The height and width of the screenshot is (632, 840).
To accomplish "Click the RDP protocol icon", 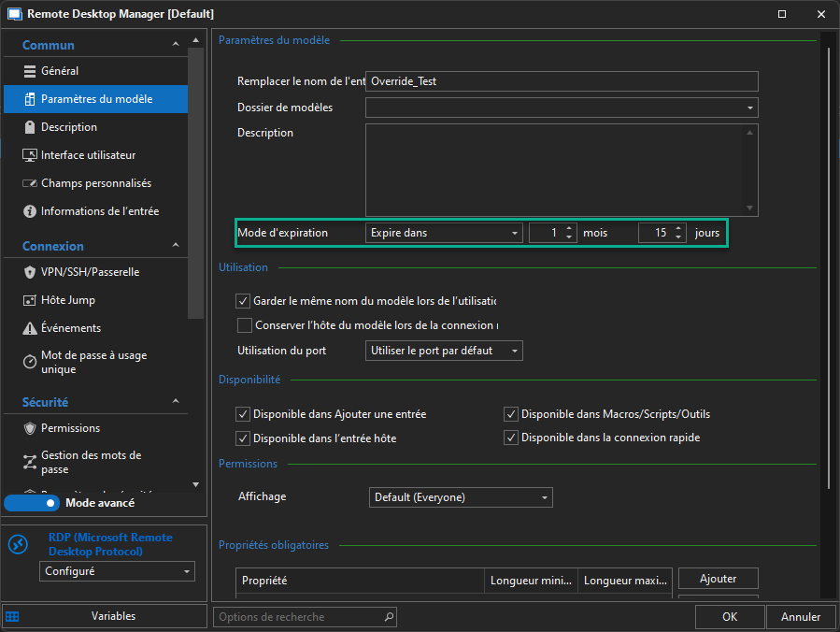I will [x=19, y=544].
